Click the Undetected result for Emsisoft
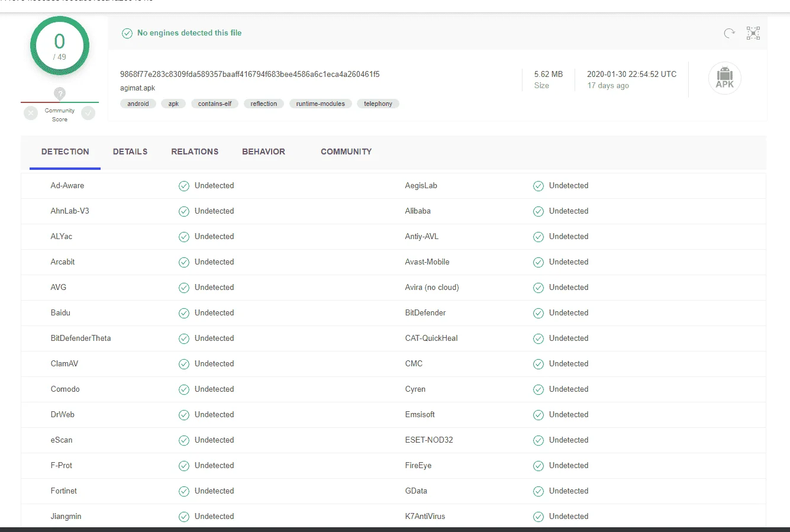The height and width of the screenshot is (532, 790). coord(569,415)
